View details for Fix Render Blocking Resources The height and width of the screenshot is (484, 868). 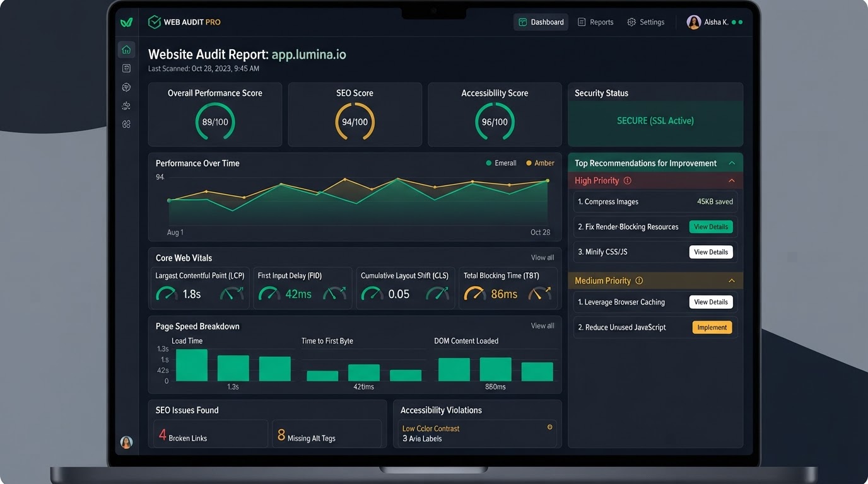click(x=711, y=227)
